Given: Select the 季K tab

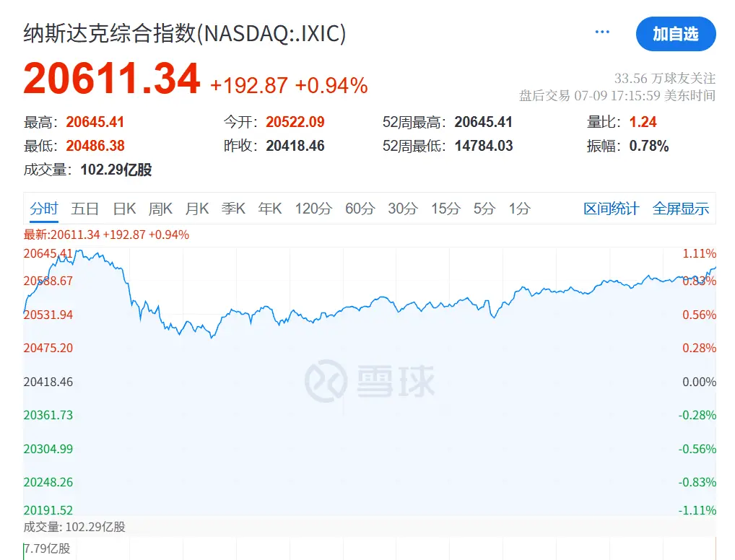Looking at the screenshot, I should coord(233,208).
